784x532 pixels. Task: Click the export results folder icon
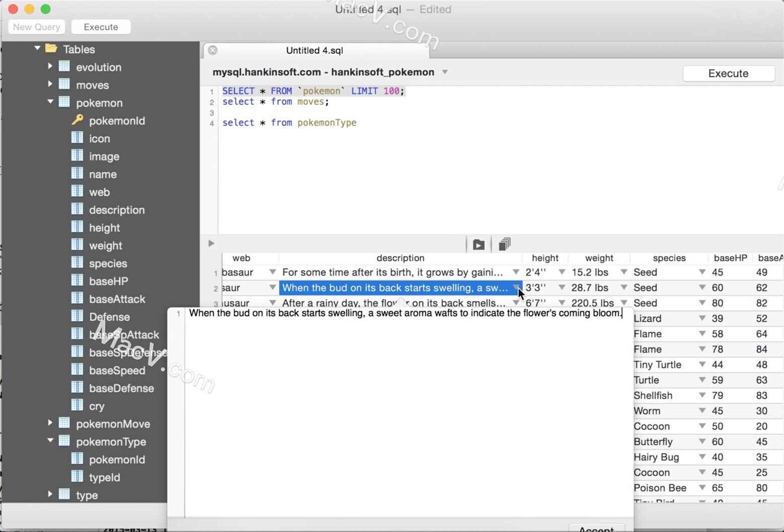coord(478,244)
